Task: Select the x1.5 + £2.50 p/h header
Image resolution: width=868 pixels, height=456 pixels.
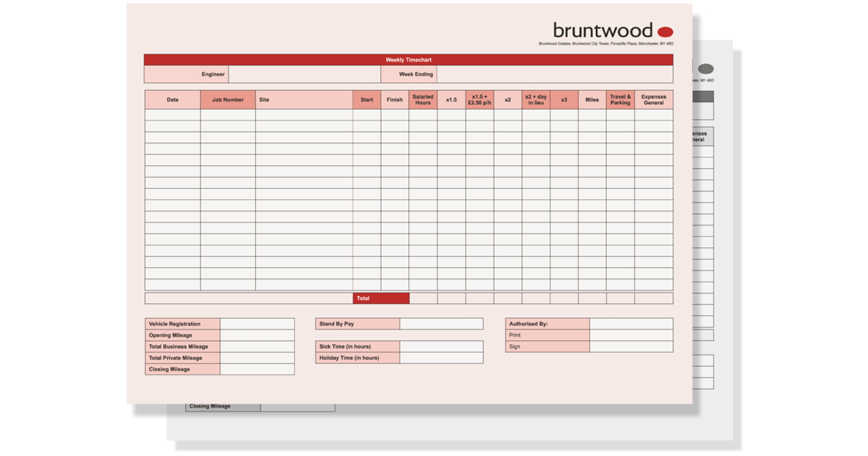Action: 480,100
